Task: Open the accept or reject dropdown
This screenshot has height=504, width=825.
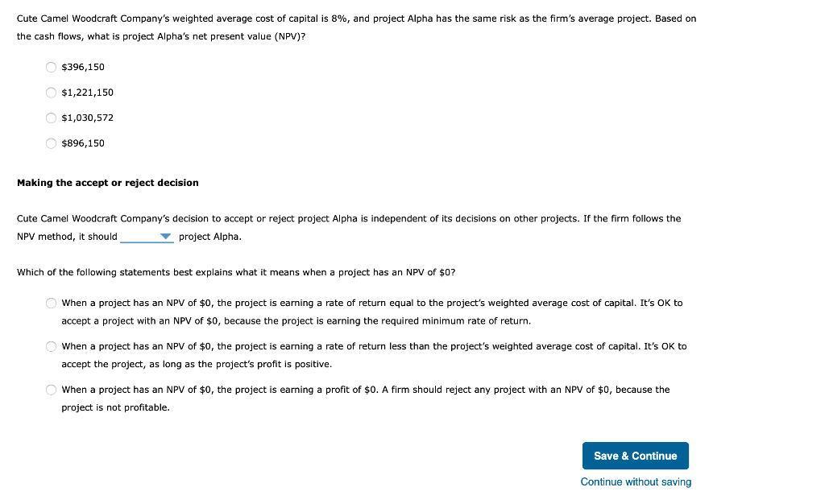Action: click(x=147, y=236)
